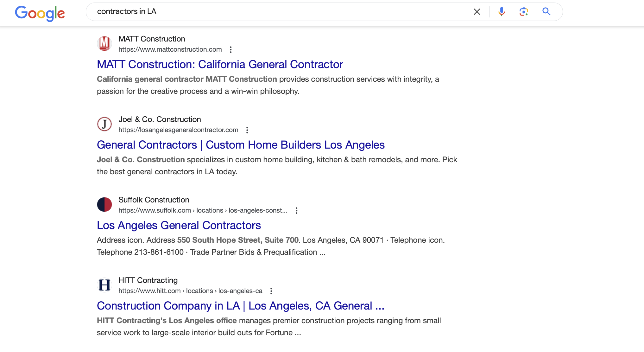Start voice search with microphone icon

[502, 12]
